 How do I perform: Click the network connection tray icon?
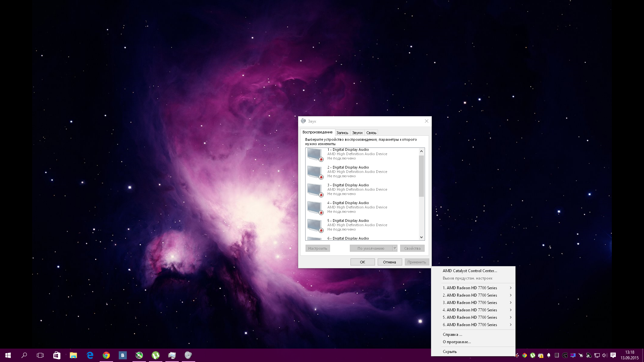(597, 355)
